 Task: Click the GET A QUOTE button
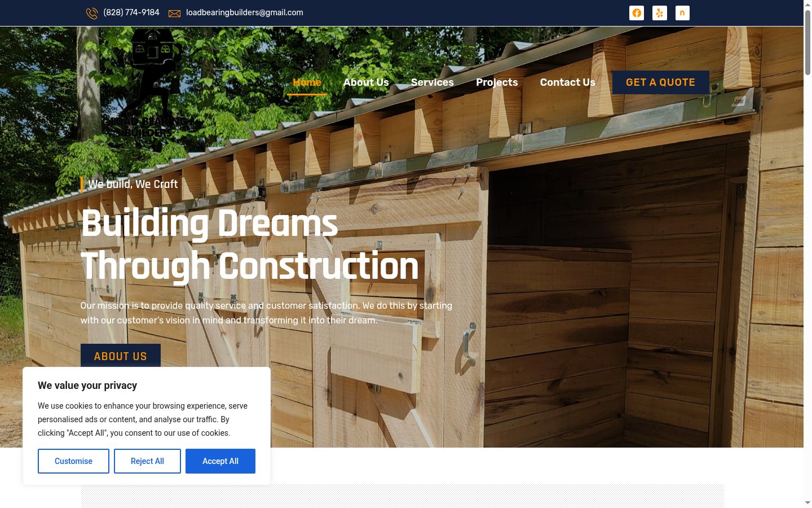point(661,82)
